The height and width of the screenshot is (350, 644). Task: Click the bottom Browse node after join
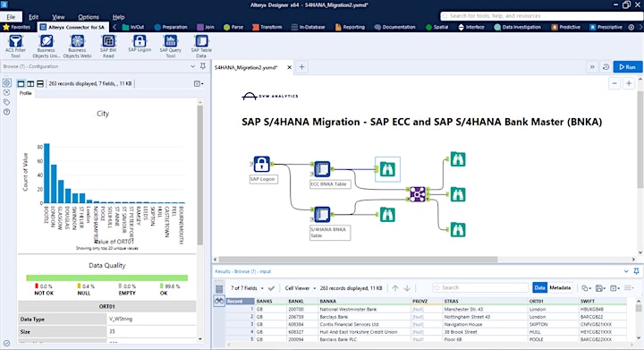(x=458, y=230)
